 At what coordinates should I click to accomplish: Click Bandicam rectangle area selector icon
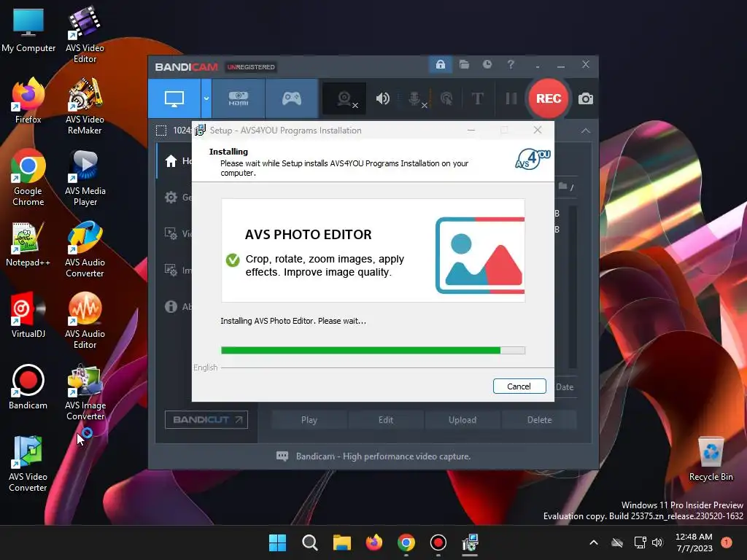coord(161,131)
